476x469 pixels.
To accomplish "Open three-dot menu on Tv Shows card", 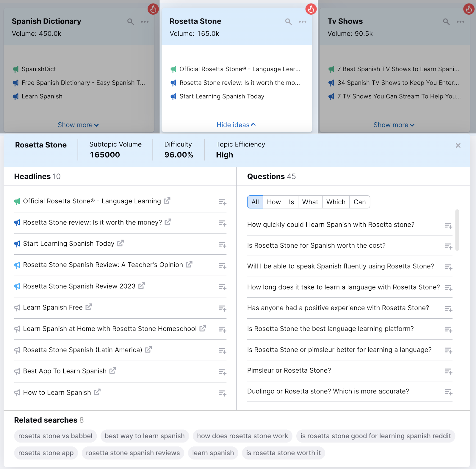I will 461,22.
